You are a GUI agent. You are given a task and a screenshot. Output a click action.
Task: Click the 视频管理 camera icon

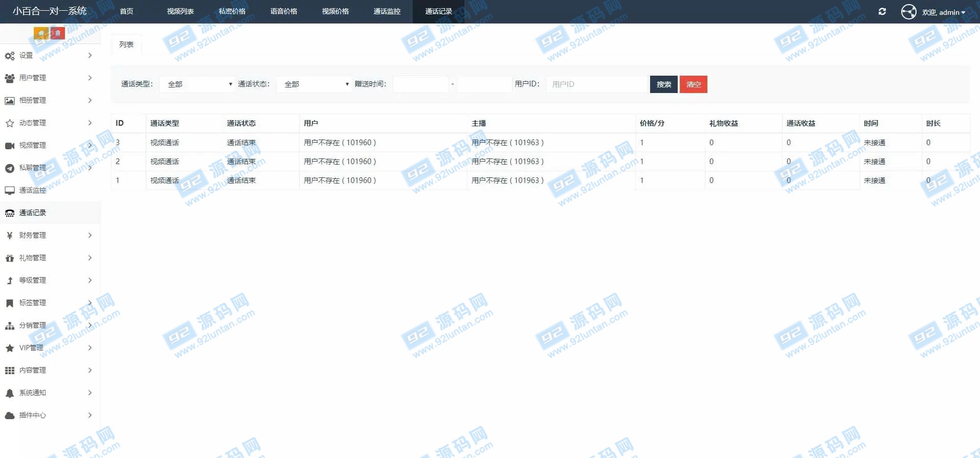(9, 146)
